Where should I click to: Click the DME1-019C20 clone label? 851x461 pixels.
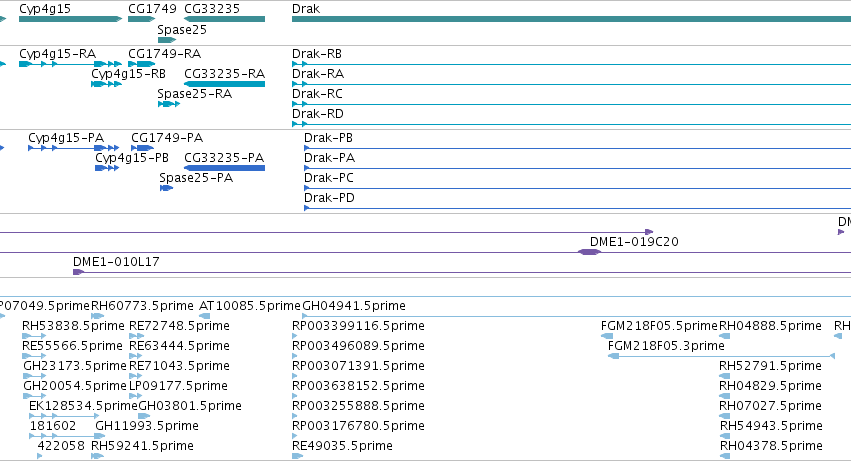click(634, 242)
